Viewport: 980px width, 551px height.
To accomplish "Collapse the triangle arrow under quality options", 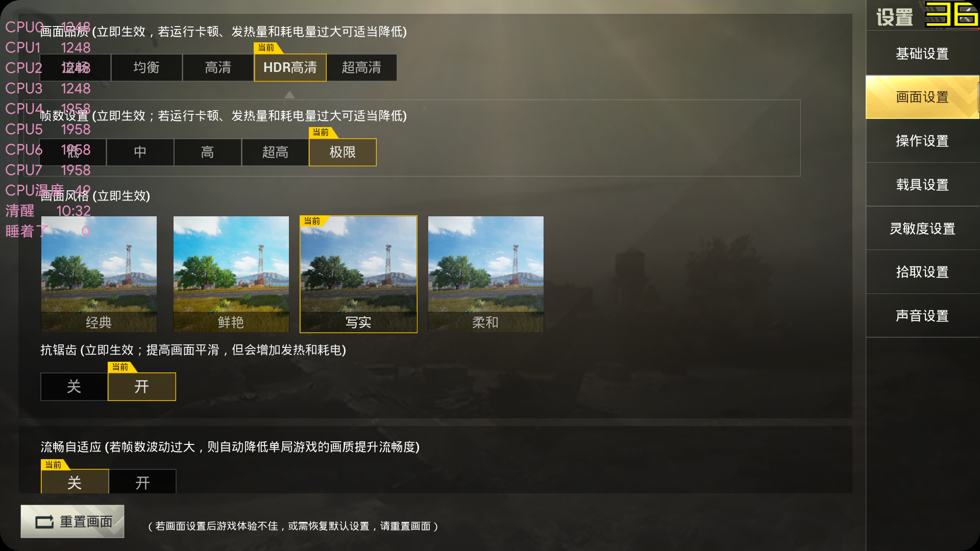I will [289, 94].
